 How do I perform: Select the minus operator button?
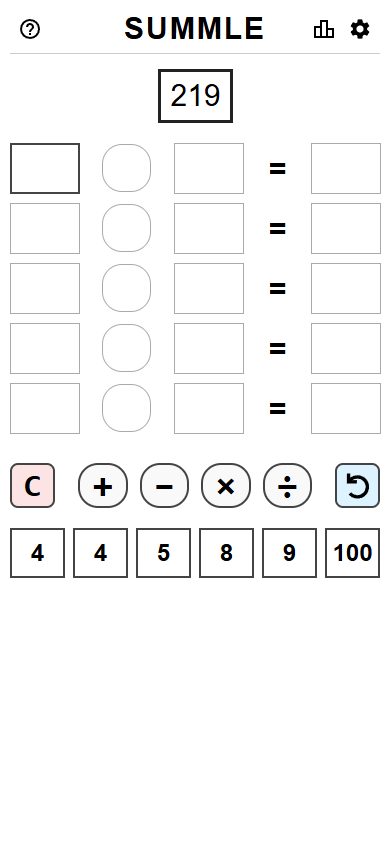coord(165,486)
